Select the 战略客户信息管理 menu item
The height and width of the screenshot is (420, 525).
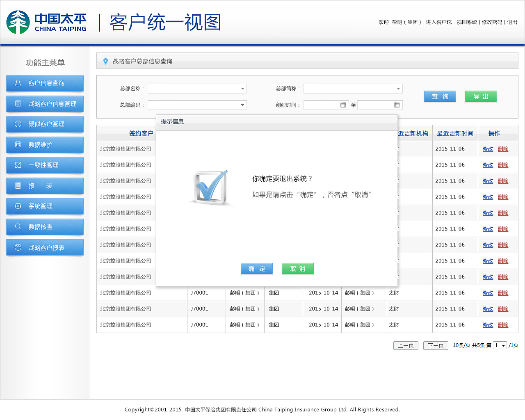click(45, 104)
